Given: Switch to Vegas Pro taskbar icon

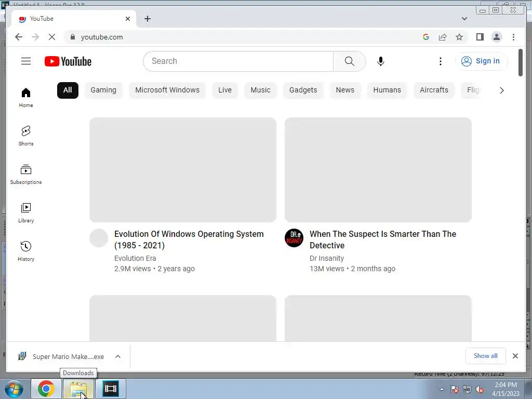Looking at the screenshot, I should point(111,389).
